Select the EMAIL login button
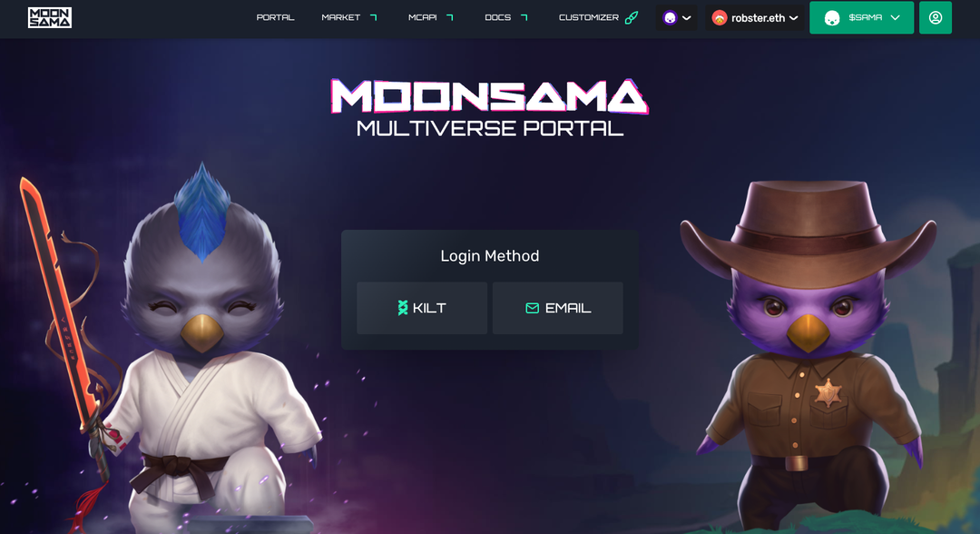Viewport: 980px width, 534px height. click(557, 308)
